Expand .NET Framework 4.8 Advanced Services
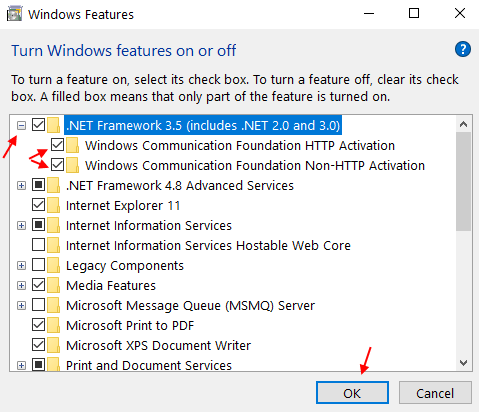479x412 pixels. 21,185
